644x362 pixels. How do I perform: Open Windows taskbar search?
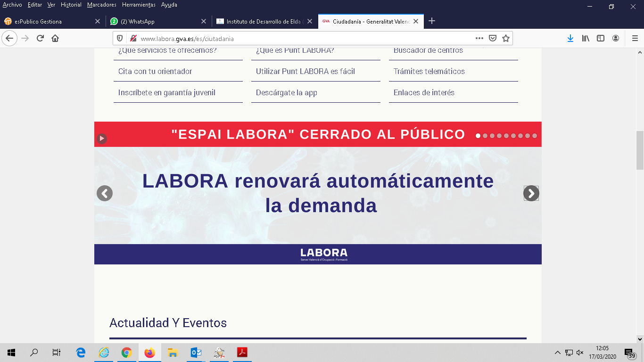tap(34, 353)
